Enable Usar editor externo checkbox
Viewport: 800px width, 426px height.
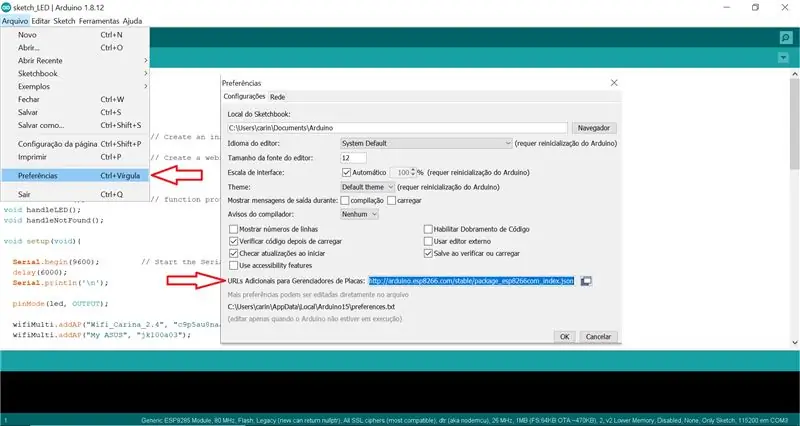click(x=428, y=241)
